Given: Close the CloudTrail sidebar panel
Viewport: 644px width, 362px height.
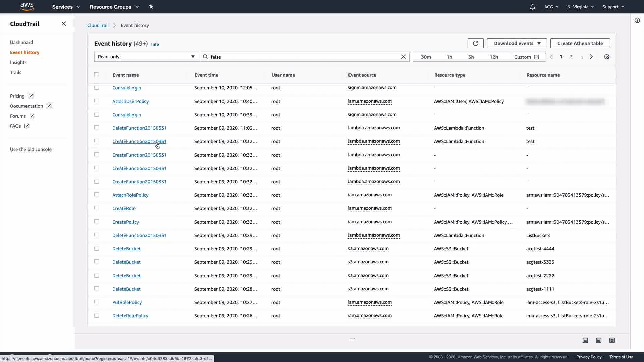Looking at the screenshot, I should click(64, 24).
